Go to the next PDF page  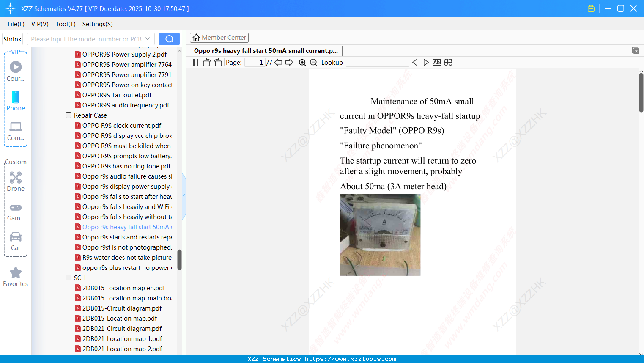click(289, 63)
